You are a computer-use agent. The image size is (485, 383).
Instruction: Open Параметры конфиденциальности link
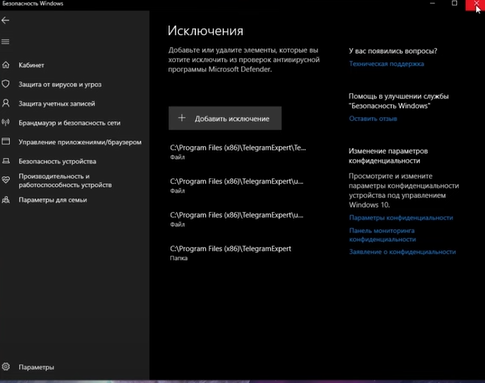[x=401, y=218]
